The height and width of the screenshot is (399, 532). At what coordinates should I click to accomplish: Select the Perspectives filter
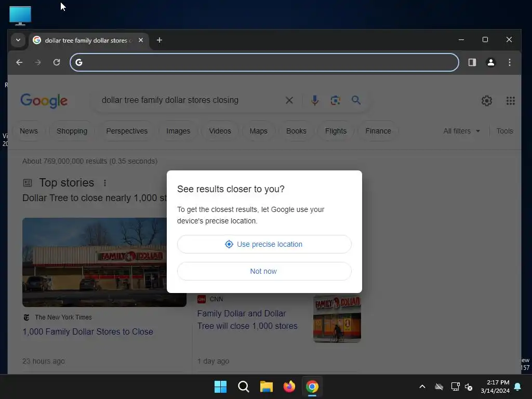127,131
